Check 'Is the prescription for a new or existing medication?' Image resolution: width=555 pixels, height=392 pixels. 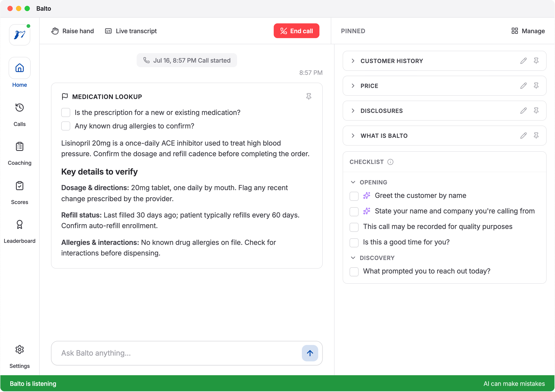66,112
